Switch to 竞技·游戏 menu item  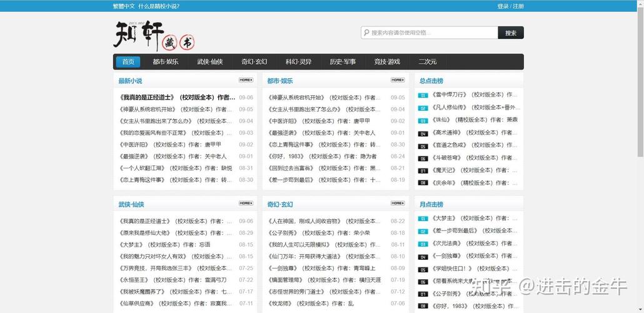[387, 62]
